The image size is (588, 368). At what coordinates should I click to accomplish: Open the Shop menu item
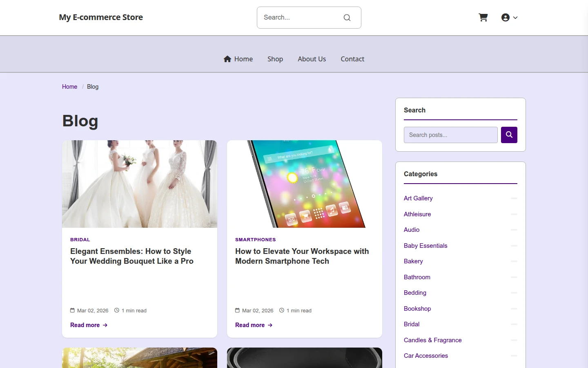[x=275, y=59]
